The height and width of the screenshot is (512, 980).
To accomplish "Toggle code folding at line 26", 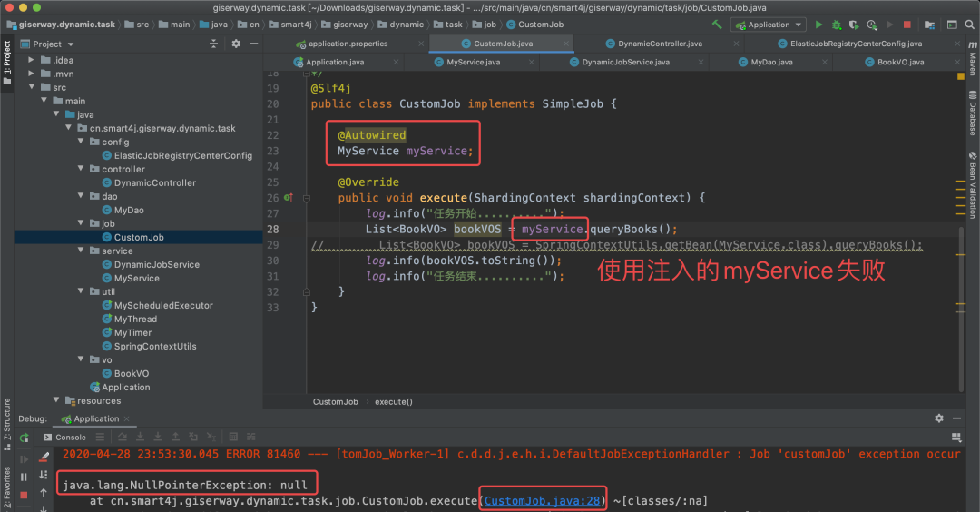I will click(307, 198).
